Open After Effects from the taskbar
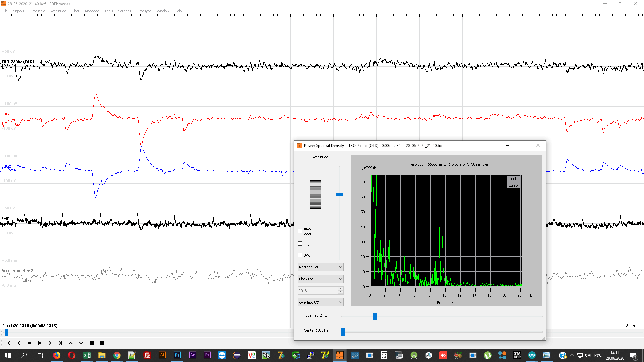This screenshot has height=362, width=644. 192,355
